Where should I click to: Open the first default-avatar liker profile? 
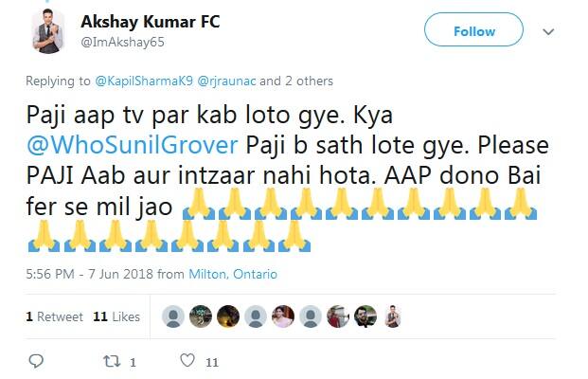(172, 317)
